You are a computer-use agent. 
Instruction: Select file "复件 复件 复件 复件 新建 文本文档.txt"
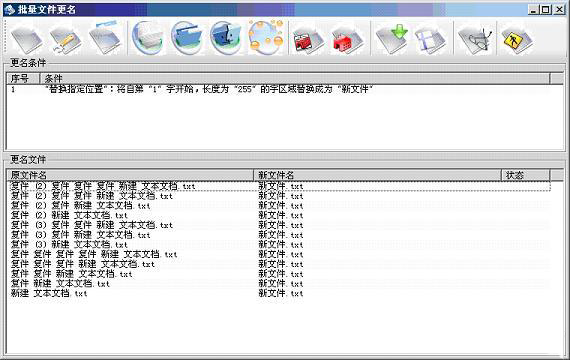[x=94, y=255]
